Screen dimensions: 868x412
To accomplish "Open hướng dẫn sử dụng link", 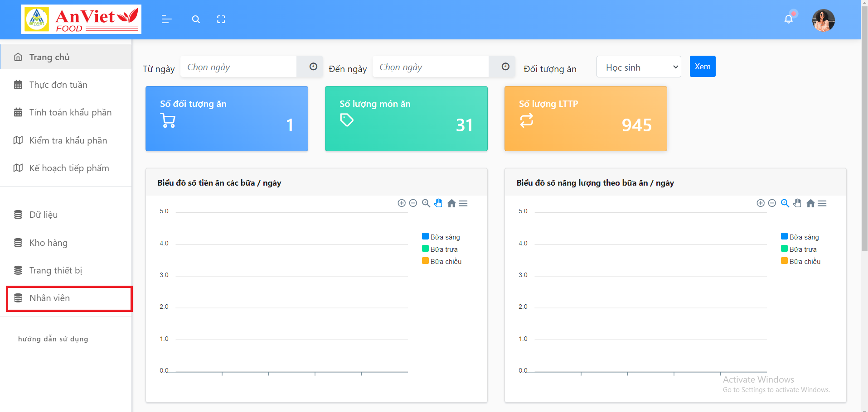I will coord(53,339).
